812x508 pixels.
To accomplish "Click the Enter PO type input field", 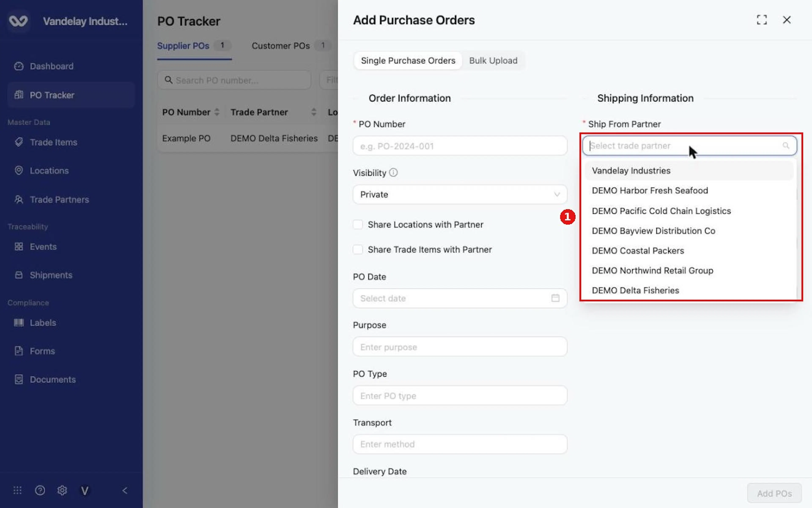I will coord(460,395).
